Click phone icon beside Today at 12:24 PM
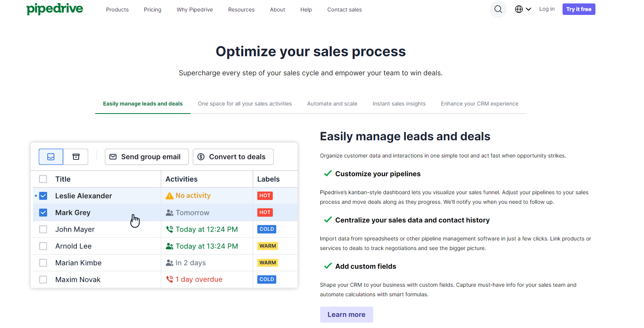 point(169,229)
